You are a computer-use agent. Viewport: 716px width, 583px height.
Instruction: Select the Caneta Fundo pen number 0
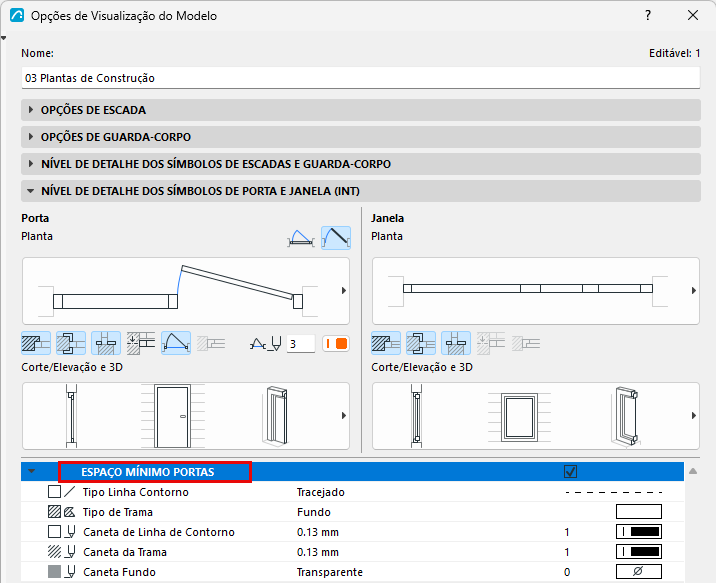coord(567,572)
